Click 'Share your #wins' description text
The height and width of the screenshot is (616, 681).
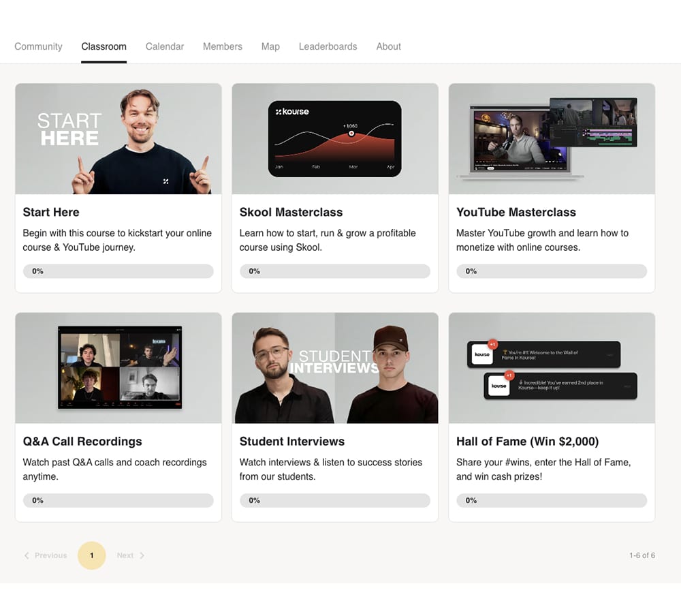click(543, 469)
